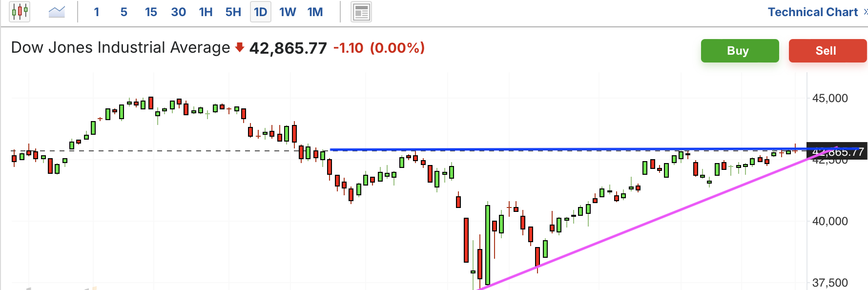Switch to the 5H interval
This screenshot has width=868, height=290.
tap(233, 12)
